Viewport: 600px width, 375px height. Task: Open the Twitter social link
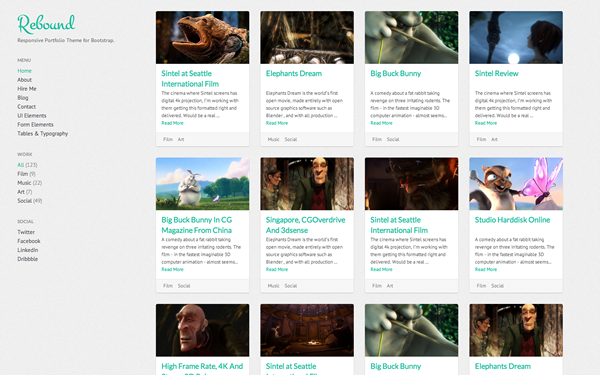click(26, 232)
